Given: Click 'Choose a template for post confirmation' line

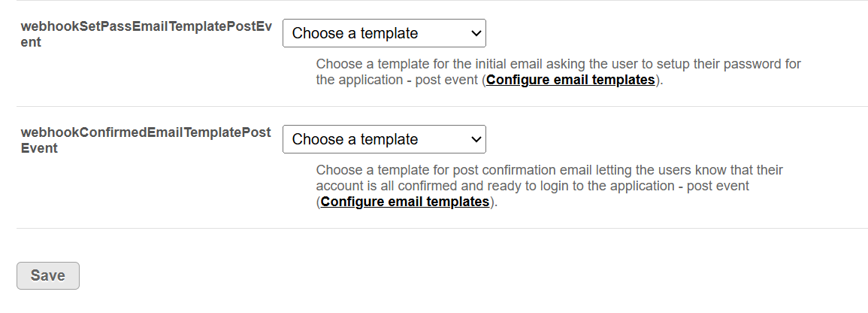Looking at the screenshot, I should 549,170.
